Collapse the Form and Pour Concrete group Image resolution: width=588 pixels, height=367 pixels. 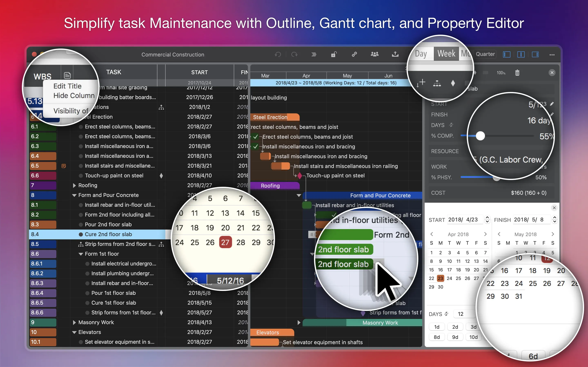(x=74, y=195)
